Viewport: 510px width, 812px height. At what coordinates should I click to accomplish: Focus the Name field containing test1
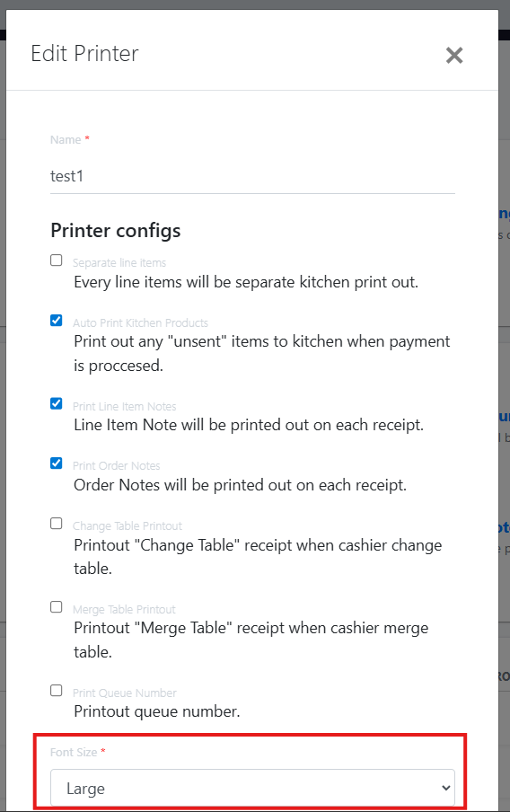click(x=252, y=176)
